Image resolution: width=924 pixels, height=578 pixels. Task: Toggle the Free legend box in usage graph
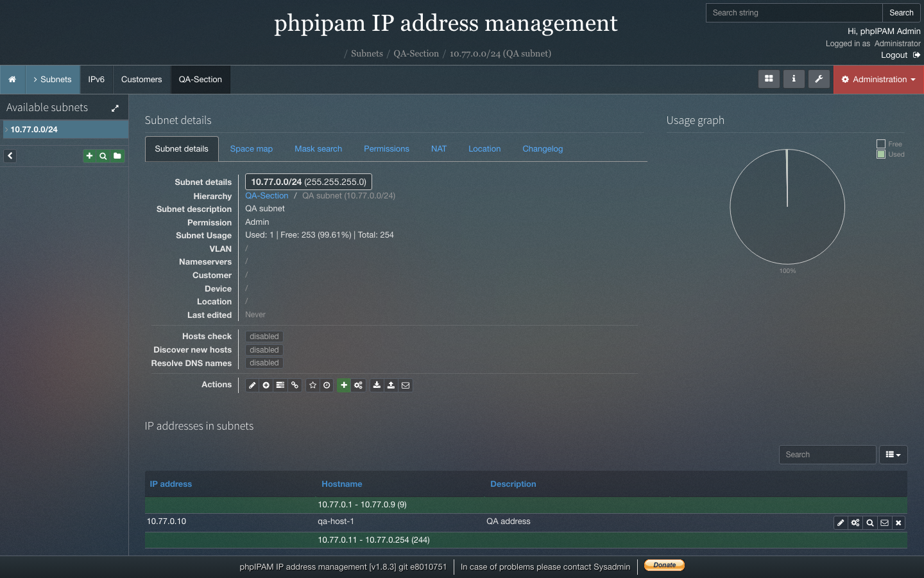tap(881, 144)
